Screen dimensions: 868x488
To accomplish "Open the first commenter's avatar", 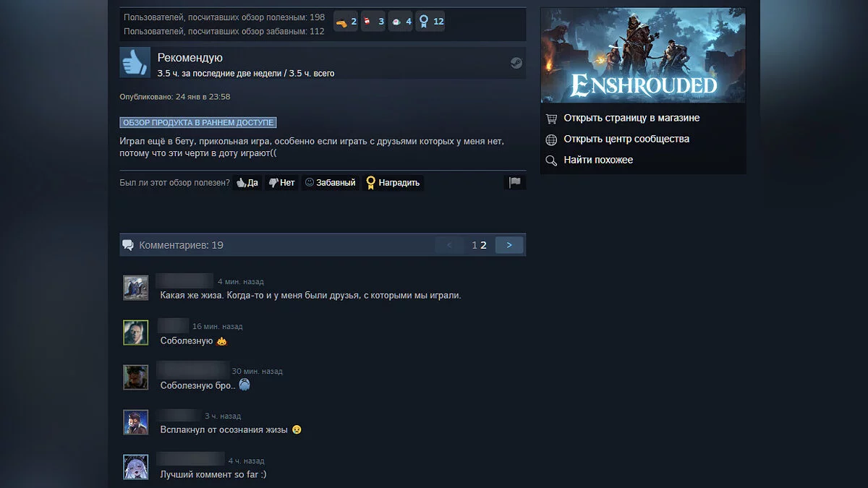I will coord(135,288).
